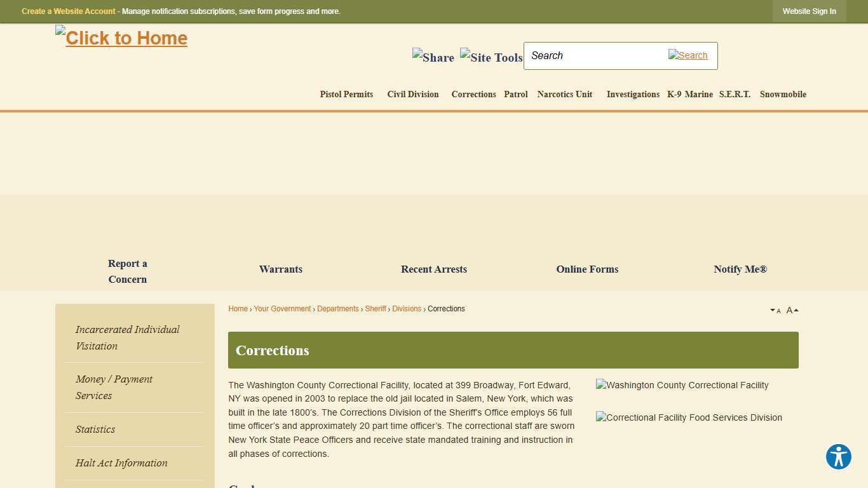Viewport: 868px width, 488px height.
Task: Expand the Investigations navigation menu
Action: coord(633,94)
